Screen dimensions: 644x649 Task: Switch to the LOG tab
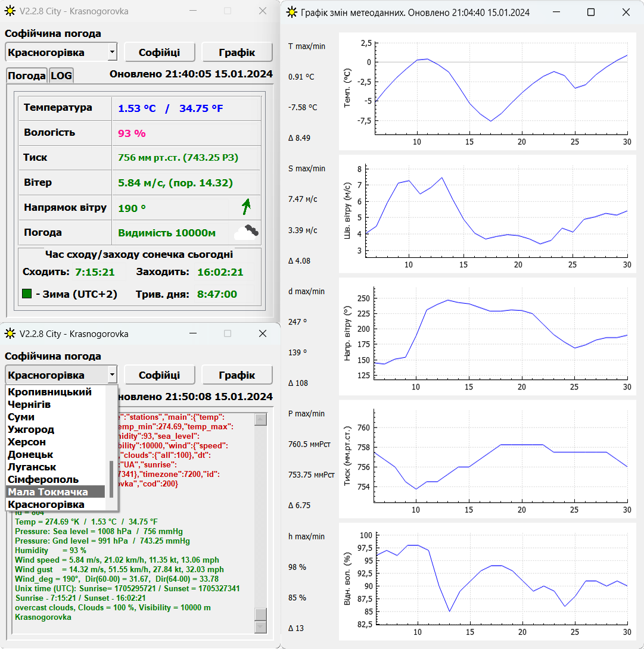click(61, 76)
